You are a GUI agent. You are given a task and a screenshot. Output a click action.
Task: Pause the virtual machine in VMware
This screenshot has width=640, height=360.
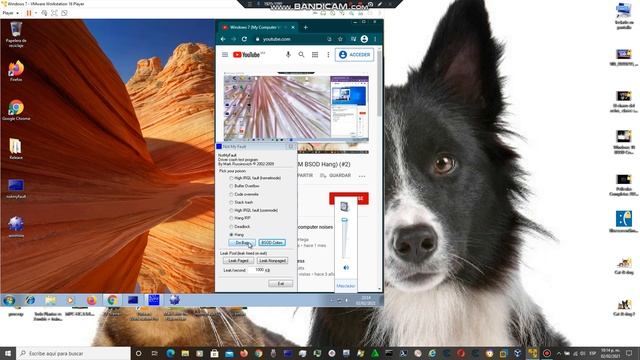(29, 13)
